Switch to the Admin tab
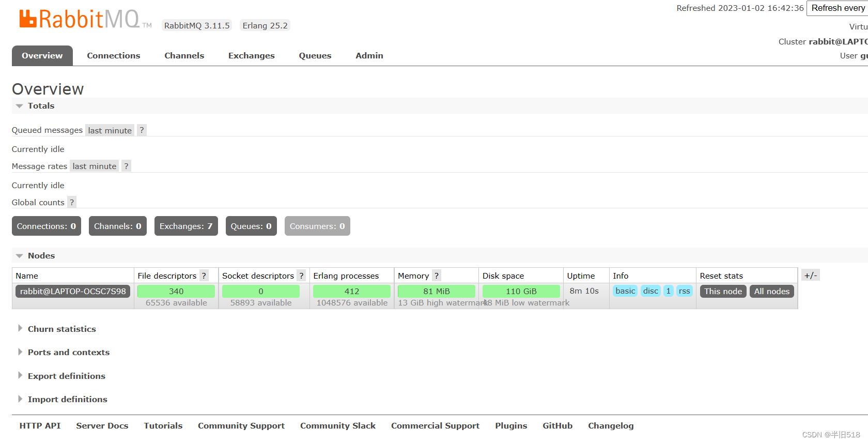The width and height of the screenshot is (868, 443). [x=369, y=55]
